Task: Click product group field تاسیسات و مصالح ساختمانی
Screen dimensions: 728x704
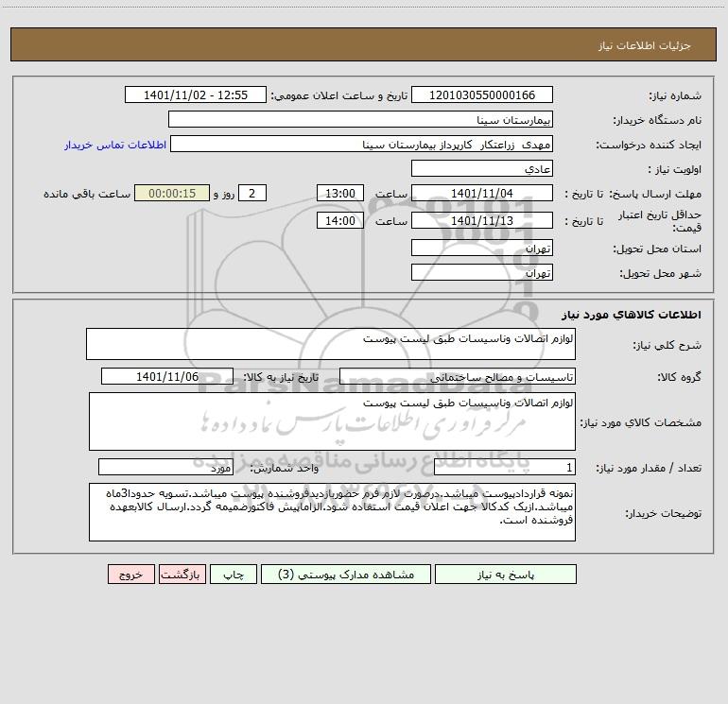Action: 458,376
